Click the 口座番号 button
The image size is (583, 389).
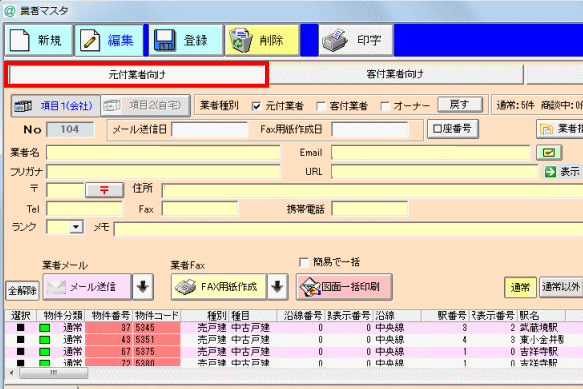click(x=452, y=129)
